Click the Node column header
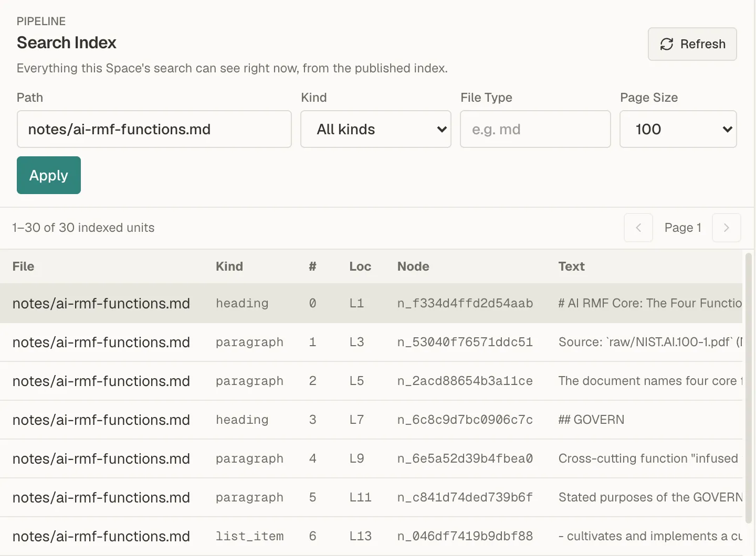Viewport: 756px width, 556px height. [x=413, y=266]
